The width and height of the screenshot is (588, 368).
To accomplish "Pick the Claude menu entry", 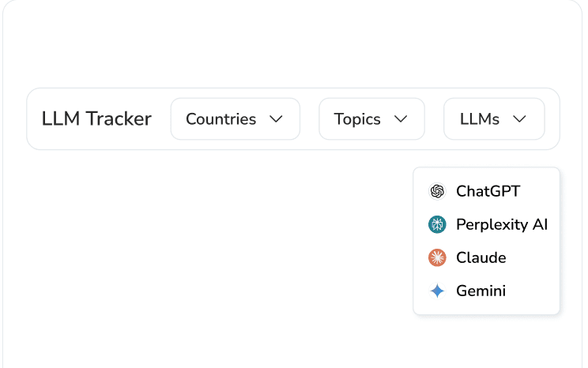I will pos(486,257).
